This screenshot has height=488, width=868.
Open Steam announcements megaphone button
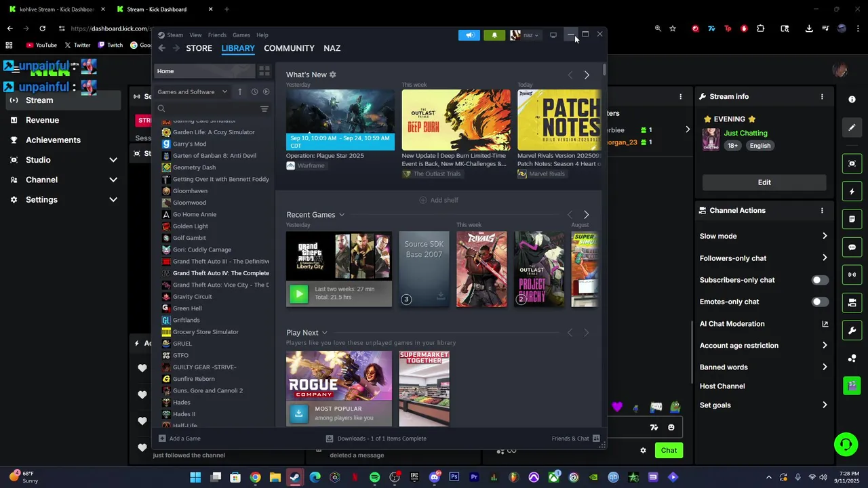[x=469, y=35]
